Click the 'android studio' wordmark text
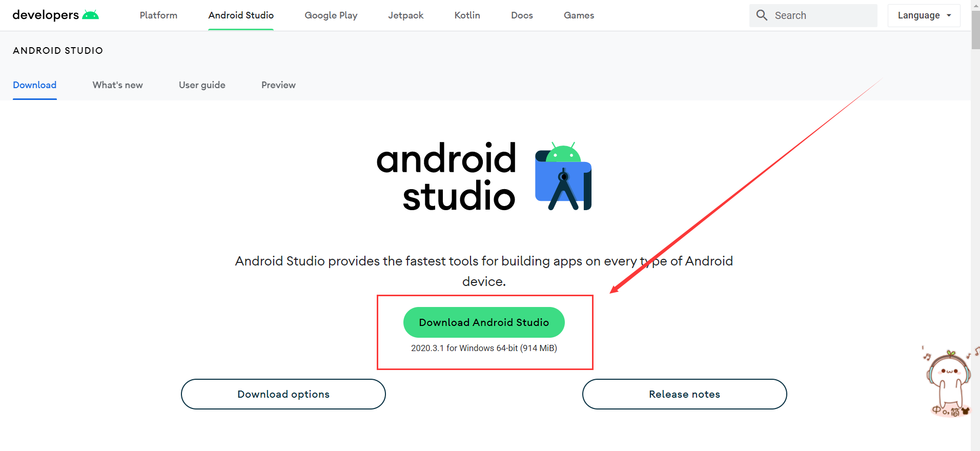Screen dimensions: 980x451 [446, 177]
